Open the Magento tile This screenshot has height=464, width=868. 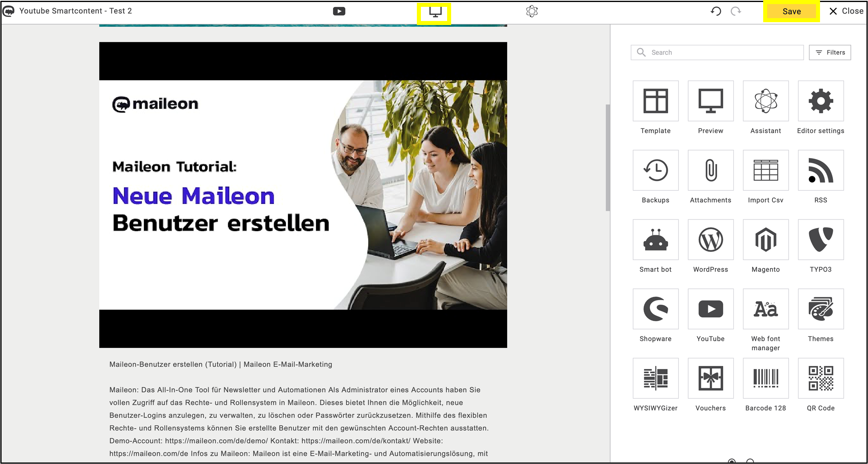tap(766, 240)
